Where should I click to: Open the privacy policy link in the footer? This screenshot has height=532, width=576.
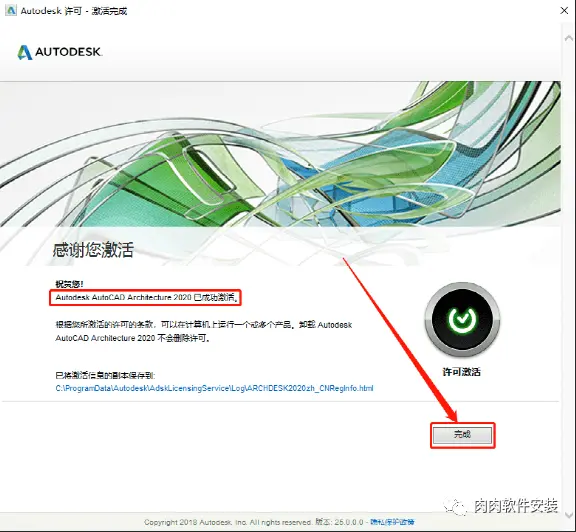point(392,522)
